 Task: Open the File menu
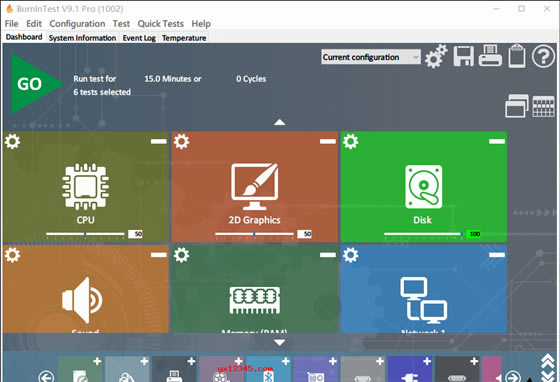pos(11,24)
